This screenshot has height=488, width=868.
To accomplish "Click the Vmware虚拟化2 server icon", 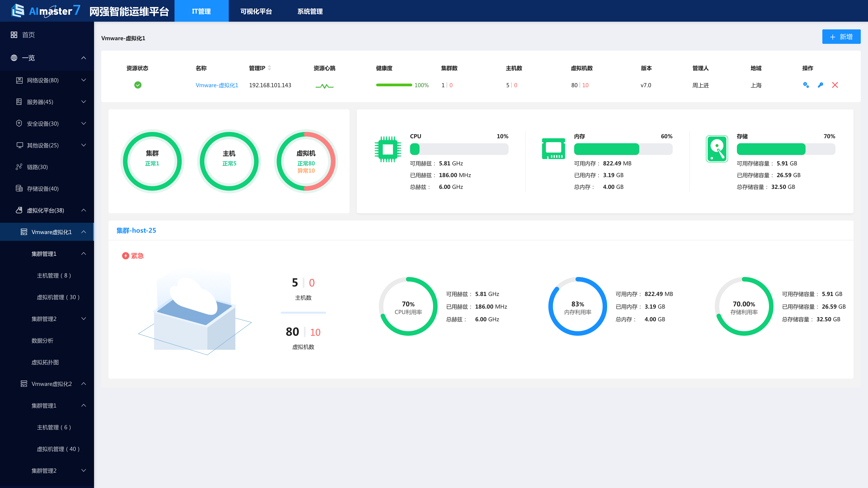I will coord(24,384).
